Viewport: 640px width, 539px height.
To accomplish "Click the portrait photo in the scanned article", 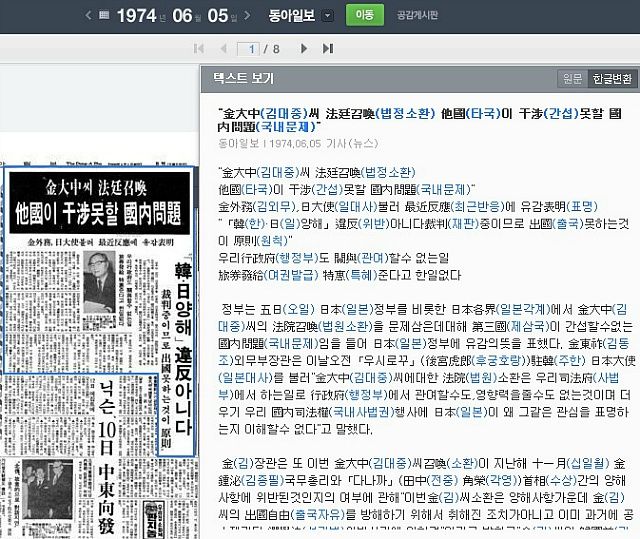I will click(x=99, y=282).
